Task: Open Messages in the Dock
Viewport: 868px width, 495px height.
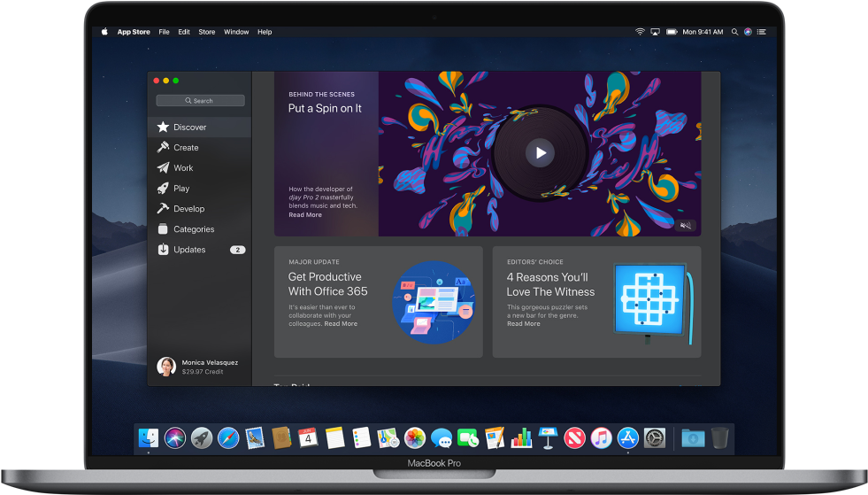Action: [442, 438]
